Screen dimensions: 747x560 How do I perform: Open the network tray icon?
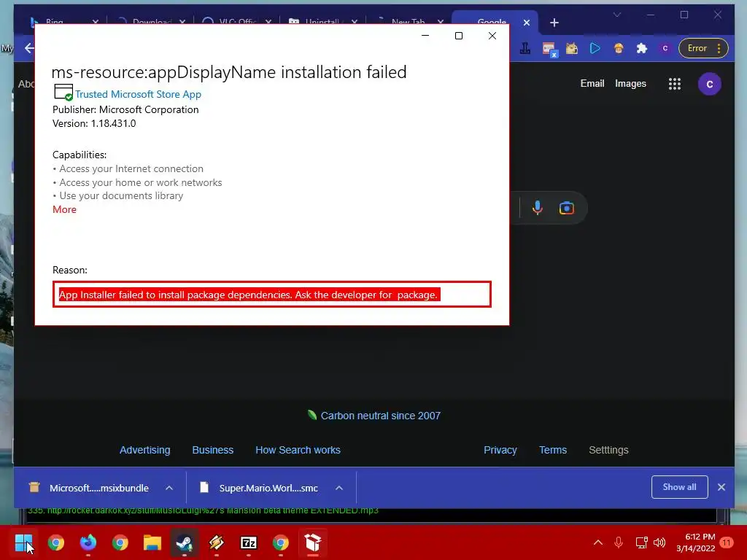(x=641, y=542)
